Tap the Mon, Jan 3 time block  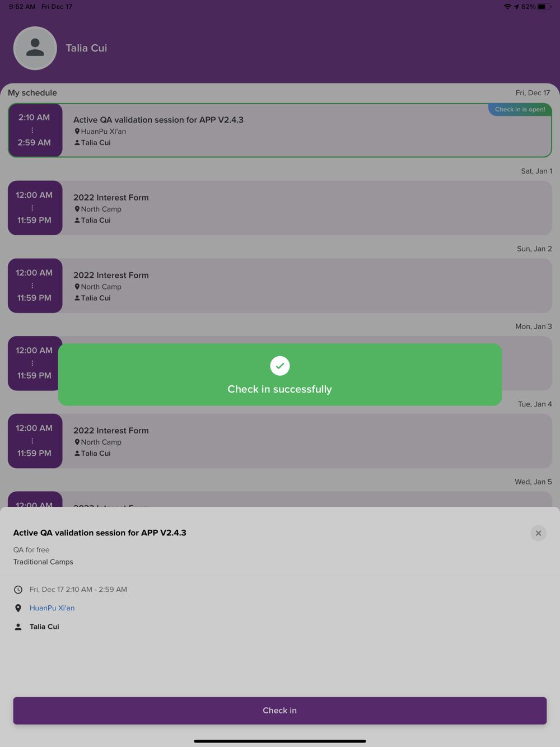[x=34, y=363]
